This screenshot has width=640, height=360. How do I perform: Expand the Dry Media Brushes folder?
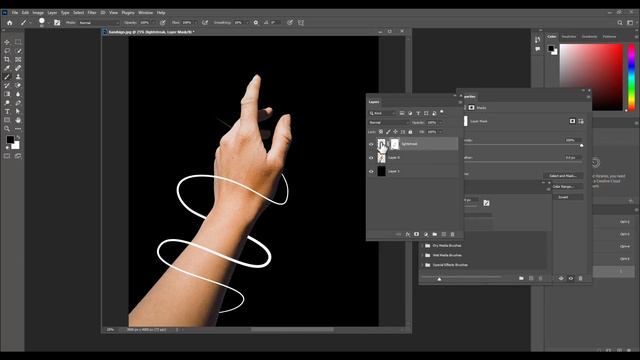click(x=422, y=246)
